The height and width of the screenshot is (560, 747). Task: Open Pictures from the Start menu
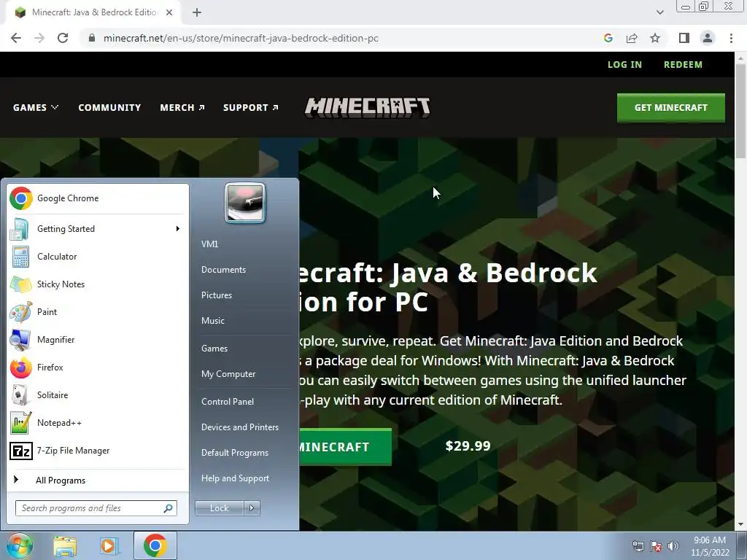(216, 296)
